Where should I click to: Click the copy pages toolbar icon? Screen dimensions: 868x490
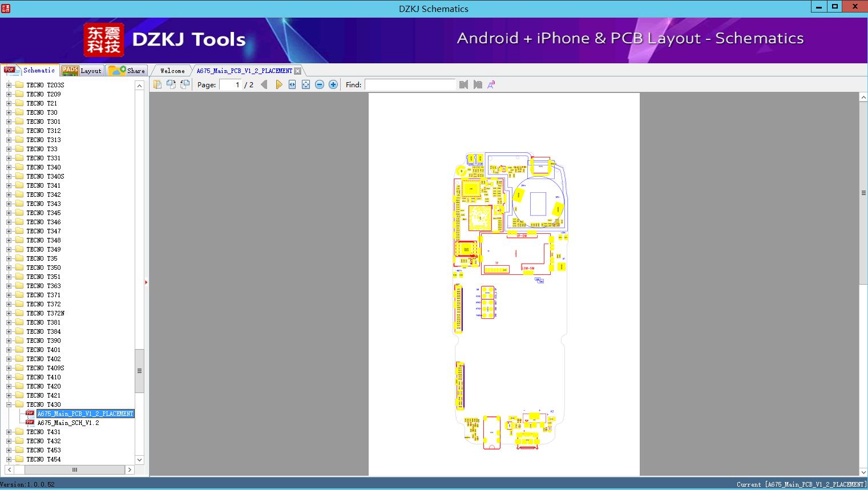158,84
